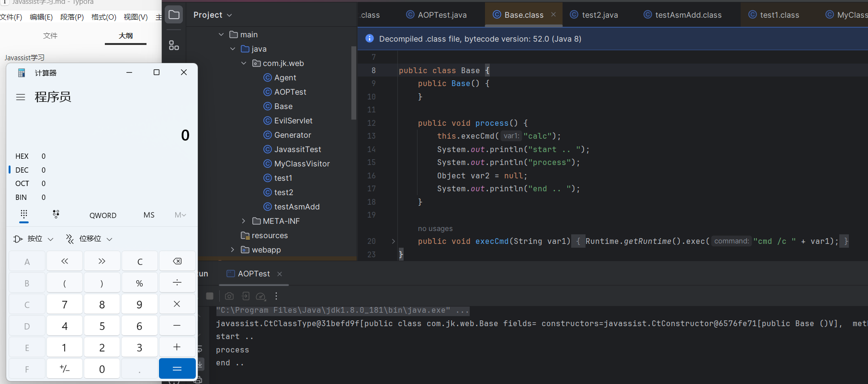The image size is (868, 384).
Task: Cycle the QWORD word-size button
Action: click(x=103, y=215)
